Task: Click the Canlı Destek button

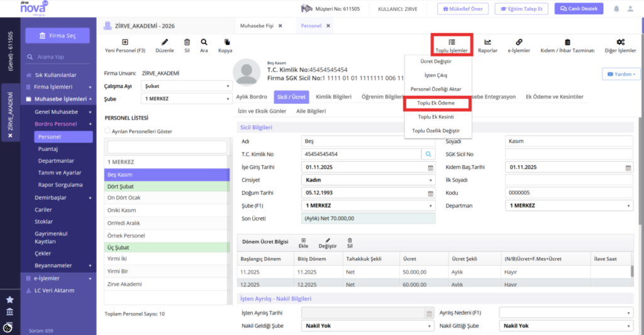Action: (x=579, y=9)
